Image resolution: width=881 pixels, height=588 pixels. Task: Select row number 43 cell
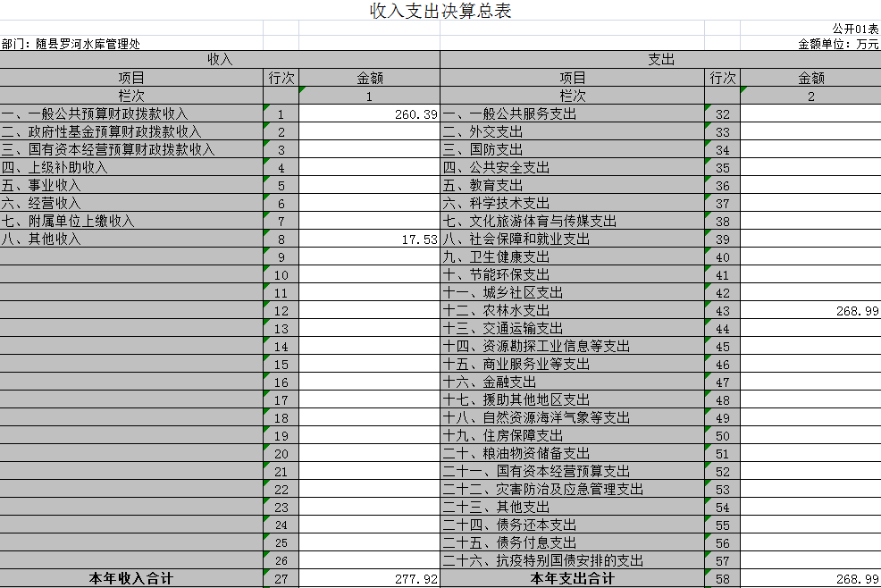tap(723, 311)
